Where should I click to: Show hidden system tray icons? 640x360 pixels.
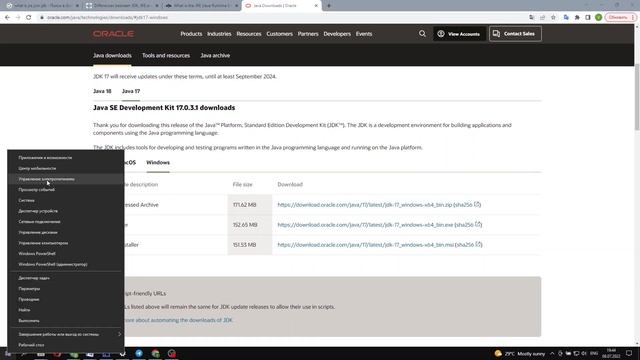click(x=552, y=353)
